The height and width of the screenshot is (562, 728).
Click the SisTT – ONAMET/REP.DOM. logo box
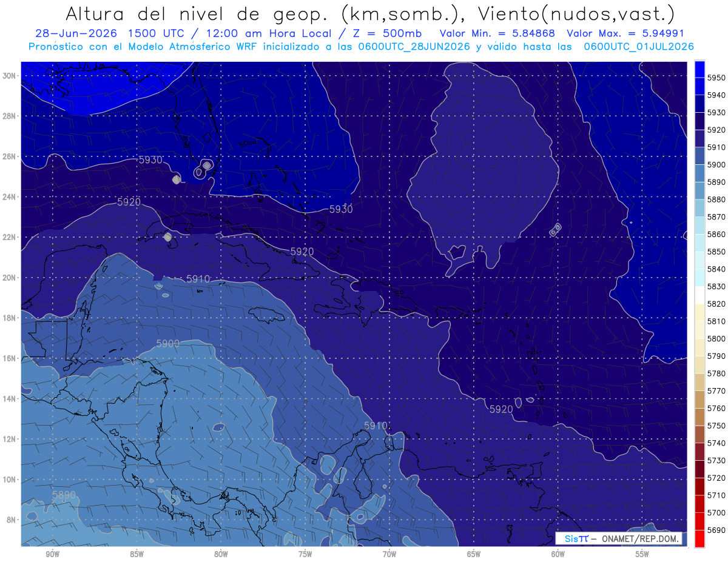point(618,538)
